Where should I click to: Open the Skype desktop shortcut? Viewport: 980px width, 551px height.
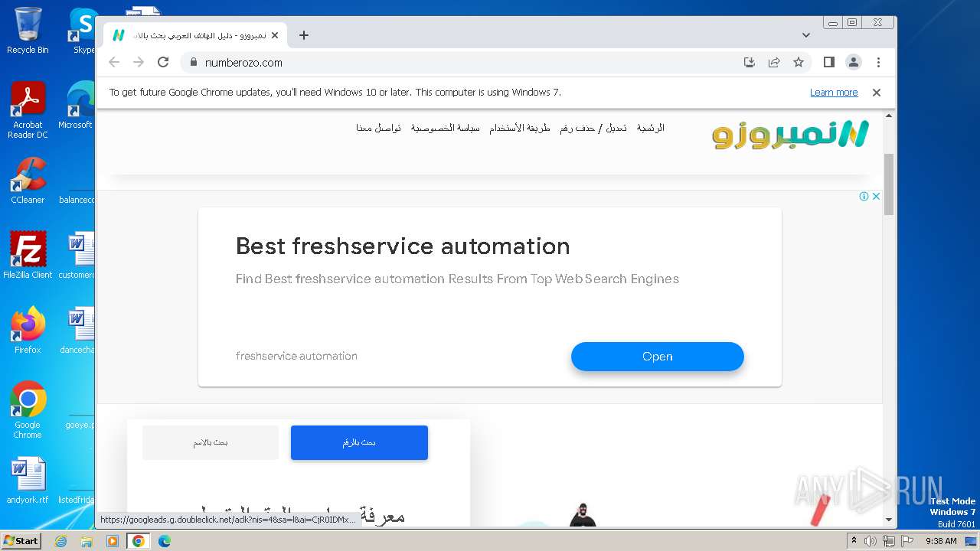83,31
